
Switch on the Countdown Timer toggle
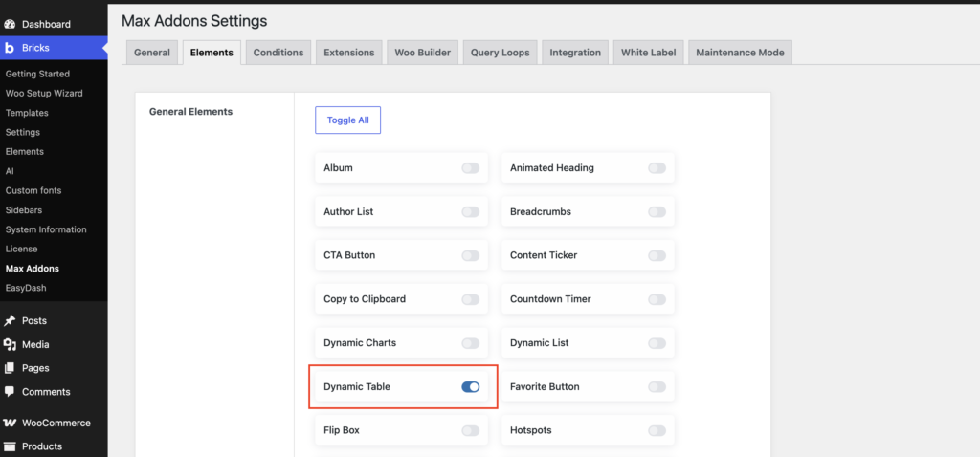click(657, 299)
